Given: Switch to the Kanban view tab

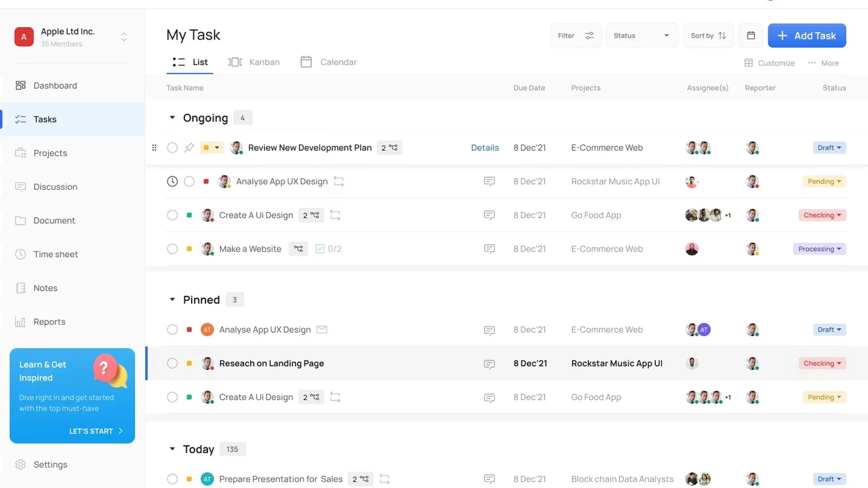Looking at the screenshot, I should tap(254, 62).
